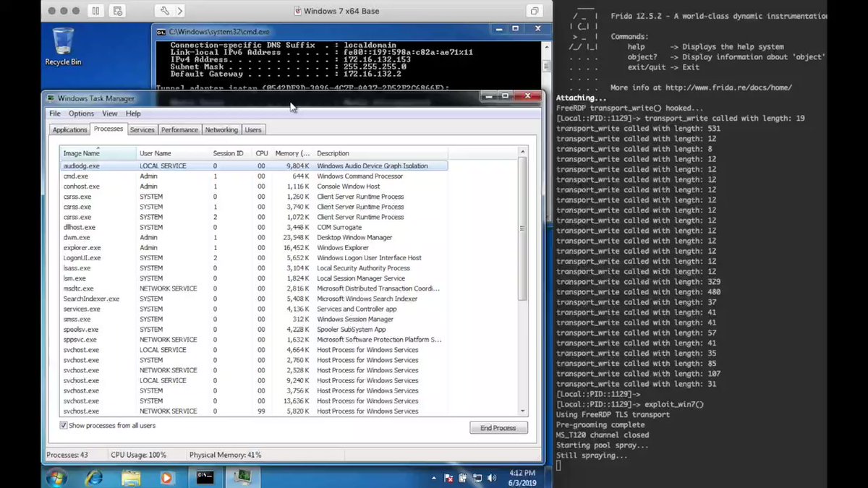
Task: Launch Windows Media Player from taskbar
Action: click(x=167, y=477)
